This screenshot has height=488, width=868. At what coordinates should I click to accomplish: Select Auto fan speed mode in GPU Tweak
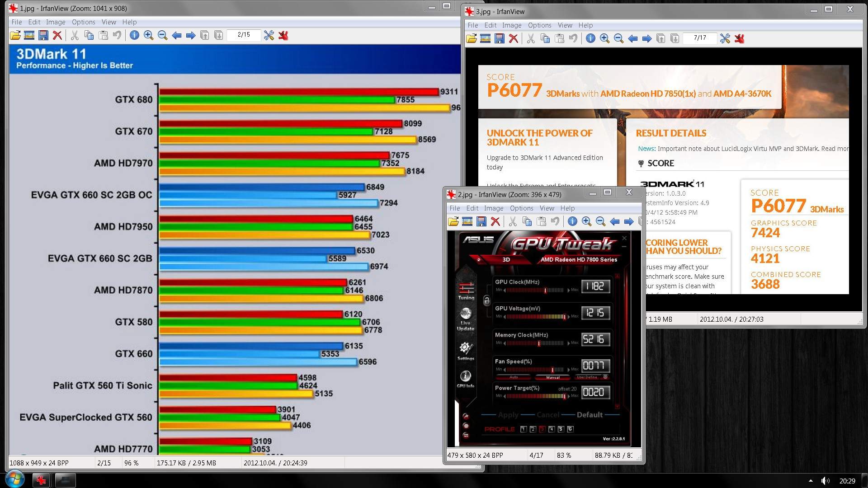coord(514,377)
